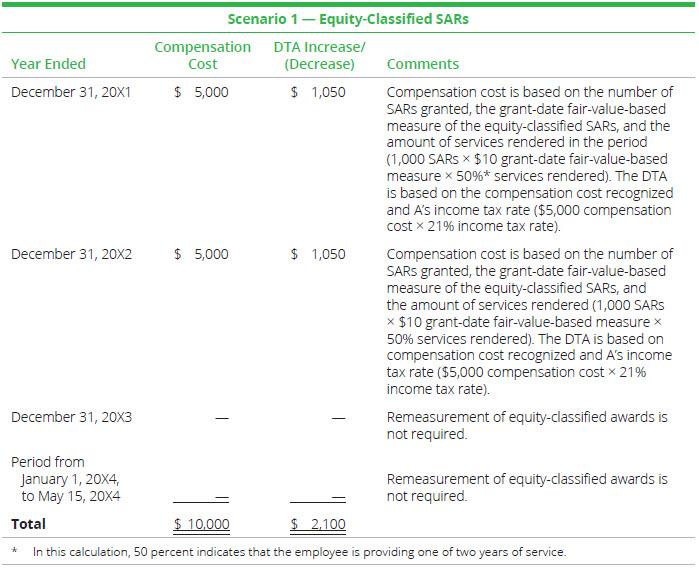Click the $2,100 total DTA value
The height and width of the screenshot is (568, 699).
point(318,524)
